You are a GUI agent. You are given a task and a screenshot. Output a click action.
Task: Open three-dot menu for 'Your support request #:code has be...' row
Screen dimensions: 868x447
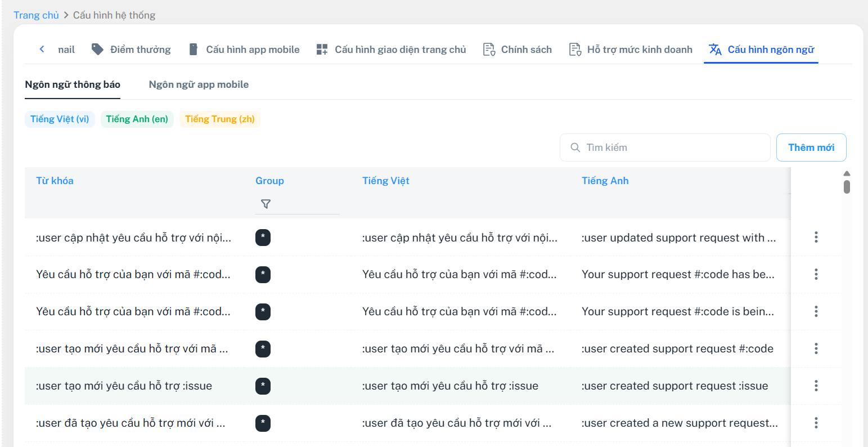816,274
